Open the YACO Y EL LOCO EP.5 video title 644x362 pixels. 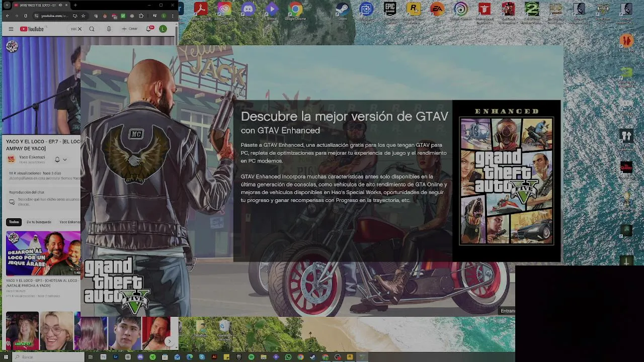[43, 283]
